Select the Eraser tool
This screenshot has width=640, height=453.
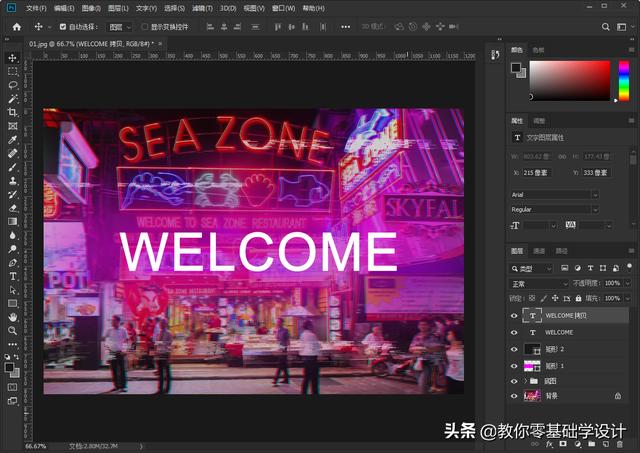(x=13, y=208)
